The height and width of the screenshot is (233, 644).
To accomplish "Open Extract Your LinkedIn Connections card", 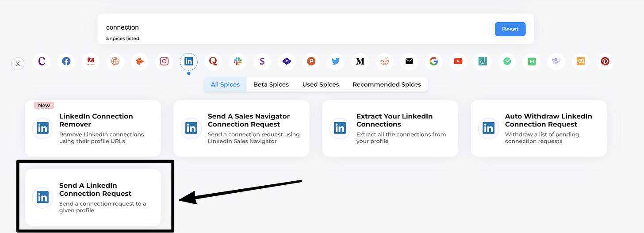I will click(390, 128).
